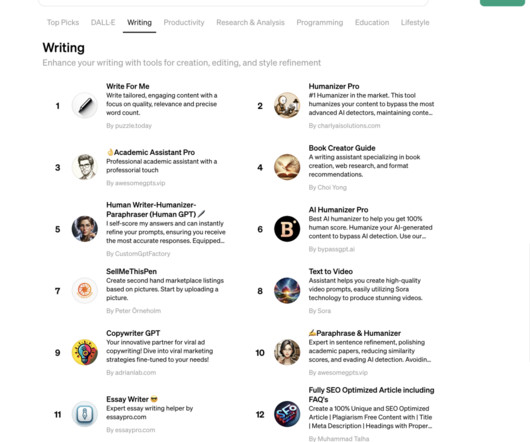Switch to the DALL·E tab
530x442 pixels.
[103, 22]
